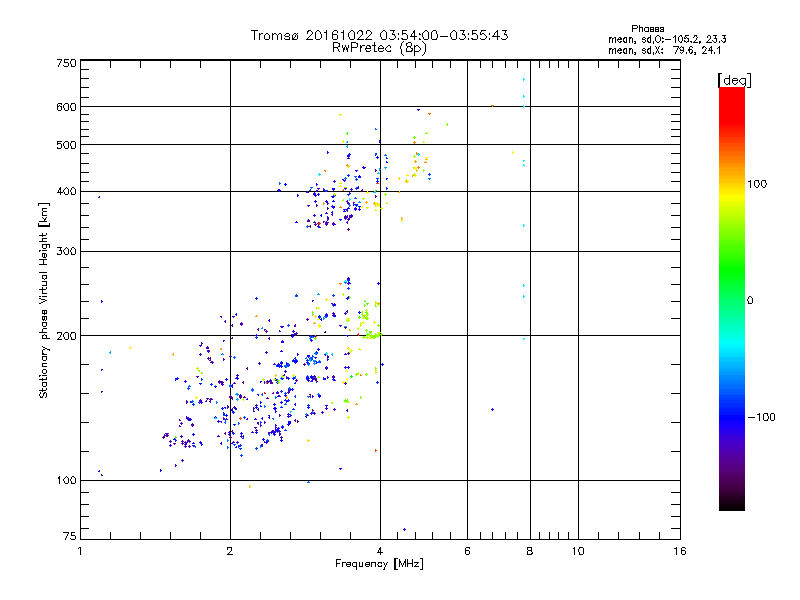The image size is (800, 600).
Task: Click the 'Stationary phase Virtual Height [km]' y-axis title
Action: click(44, 300)
